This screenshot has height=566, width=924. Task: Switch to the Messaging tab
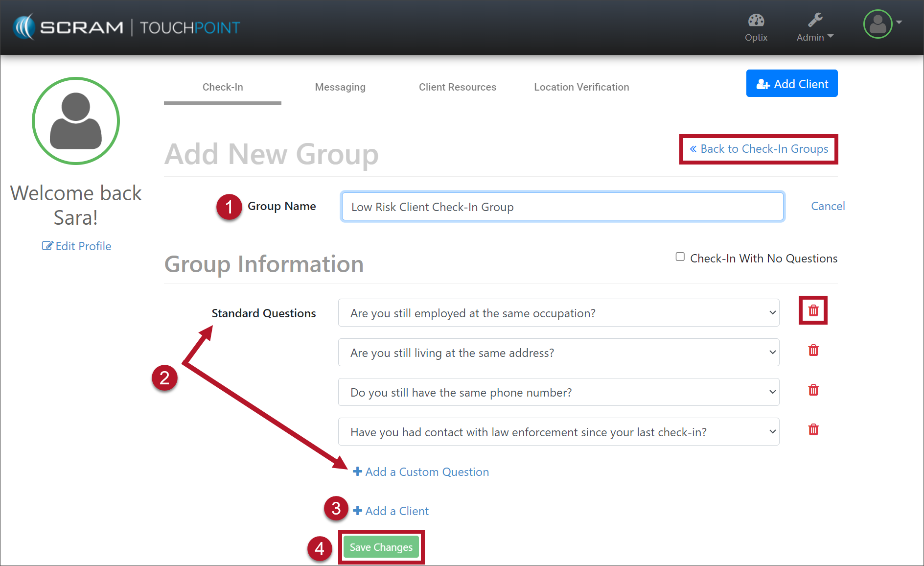(x=340, y=87)
